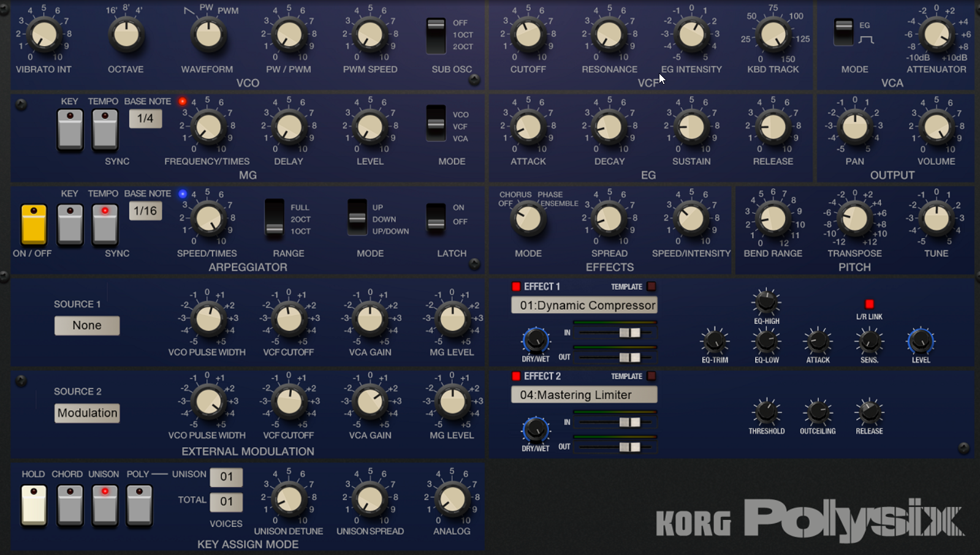Open the Unison voices 01 field

click(226, 477)
